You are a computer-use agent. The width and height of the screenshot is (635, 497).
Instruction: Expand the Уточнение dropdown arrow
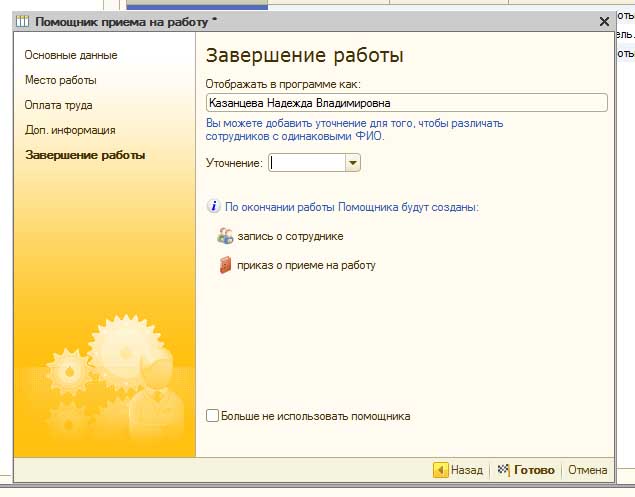(x=352, y=163)
